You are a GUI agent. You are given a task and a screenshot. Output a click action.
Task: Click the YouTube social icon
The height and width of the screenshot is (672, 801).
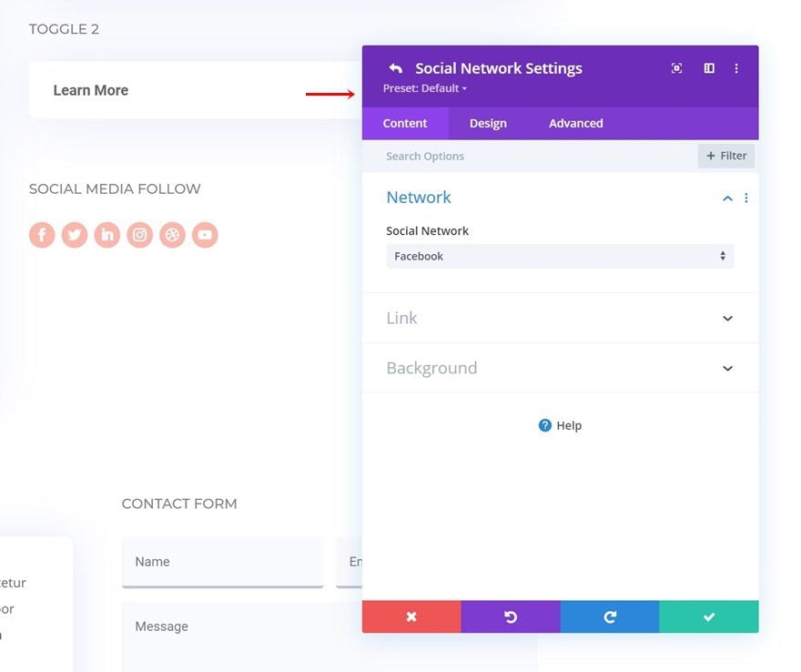[x=205, y=235]
